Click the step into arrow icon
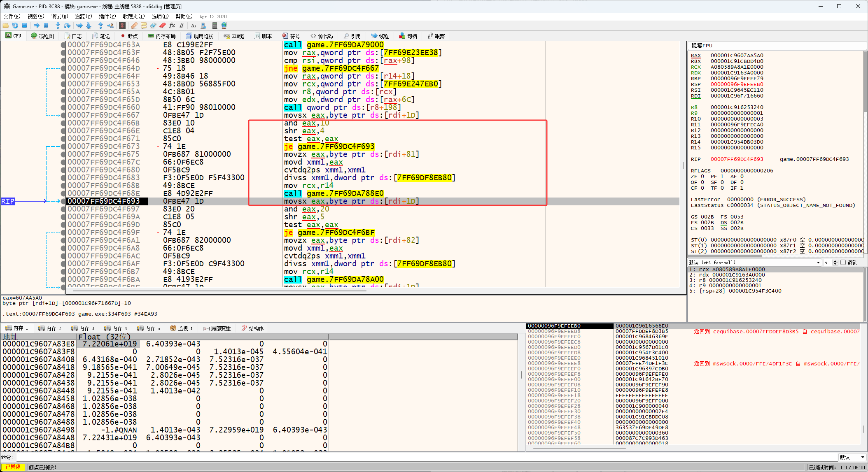Image resolution: width=868 pixels, height=472 pixels. tap(58, 26)
